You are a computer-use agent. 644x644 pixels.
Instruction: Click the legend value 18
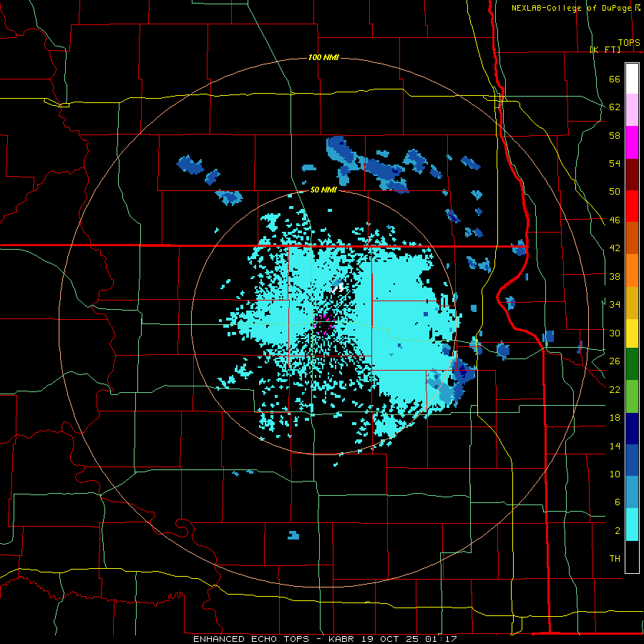coord(615,418)
